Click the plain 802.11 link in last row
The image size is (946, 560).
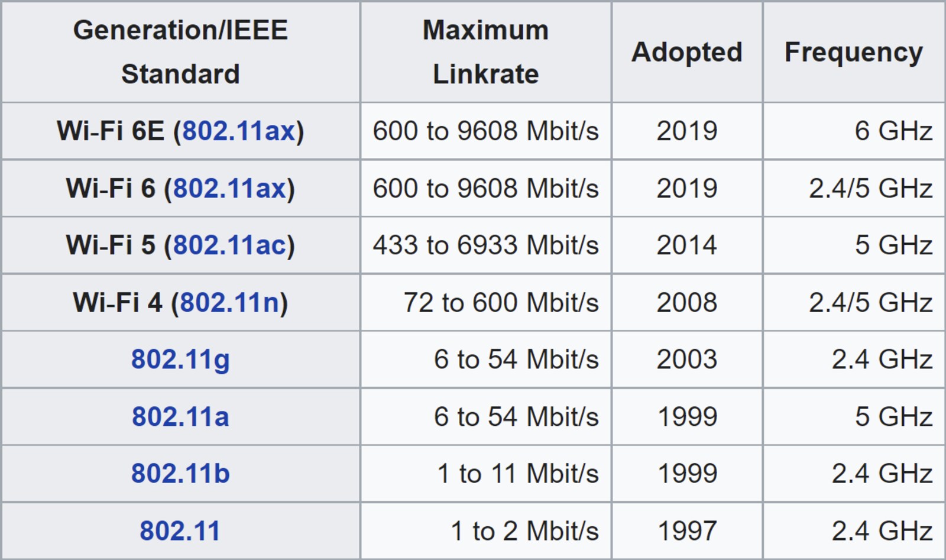180,531
